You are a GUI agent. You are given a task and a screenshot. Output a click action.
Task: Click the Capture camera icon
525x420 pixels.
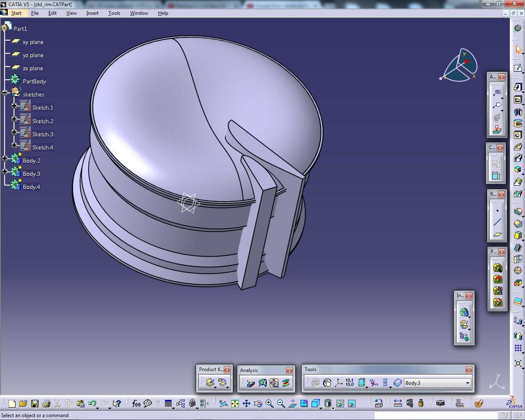click(x=440, y=403)
